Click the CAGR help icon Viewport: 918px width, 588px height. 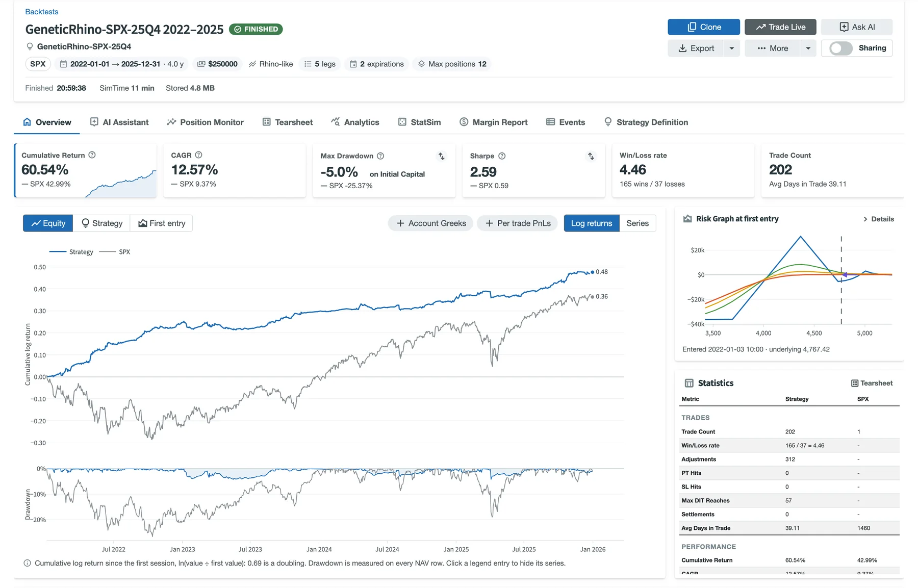pyautogui.click(x=199, y=155)
